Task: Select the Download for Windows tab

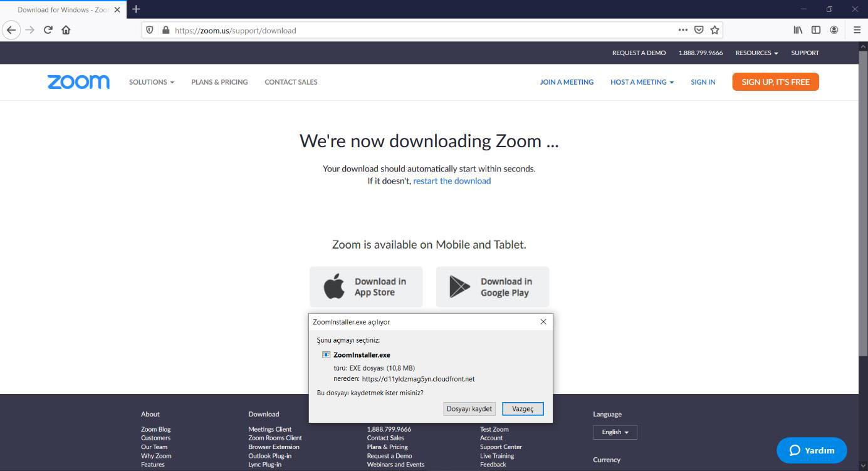Action: [x=63, y=9]
